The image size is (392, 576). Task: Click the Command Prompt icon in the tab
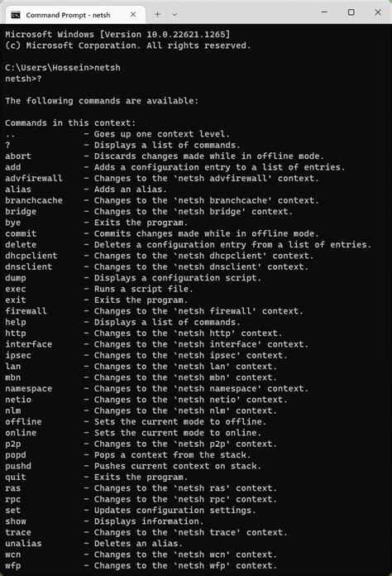pyautogui.click(x=16, y=15)
